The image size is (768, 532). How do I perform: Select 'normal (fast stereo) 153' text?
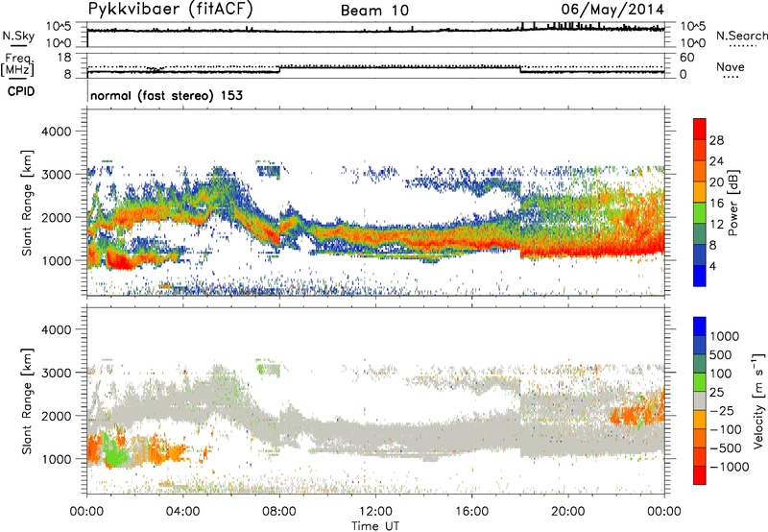166,95
